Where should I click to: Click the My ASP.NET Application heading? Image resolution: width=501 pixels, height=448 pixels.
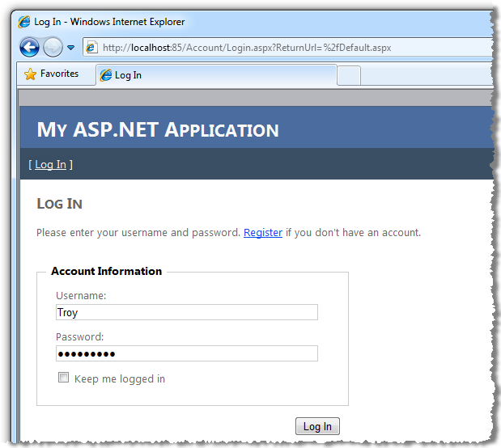point(158,130)
